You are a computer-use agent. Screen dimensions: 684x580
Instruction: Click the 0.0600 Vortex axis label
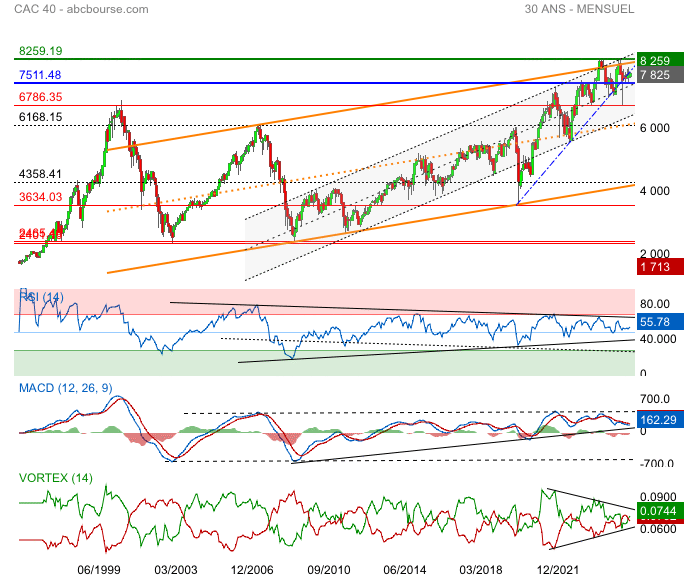pos(658,529)
